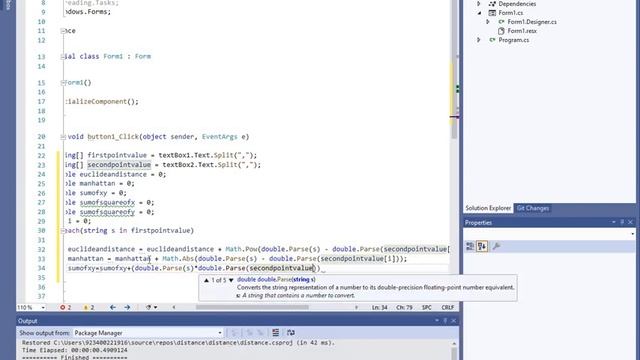640x360 pixels.
Task: Show next overload in signature tooltip
Action: (231, 280)
